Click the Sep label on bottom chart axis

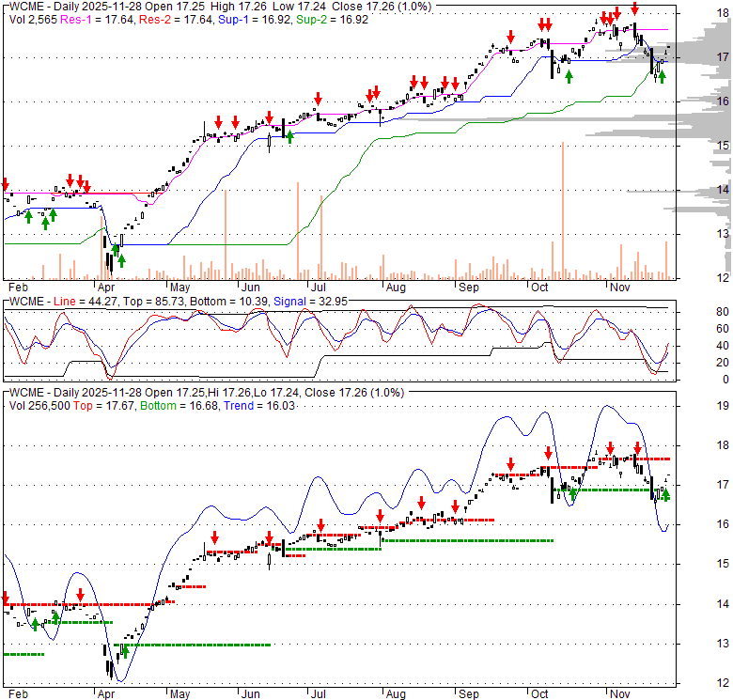coord(468,694)
